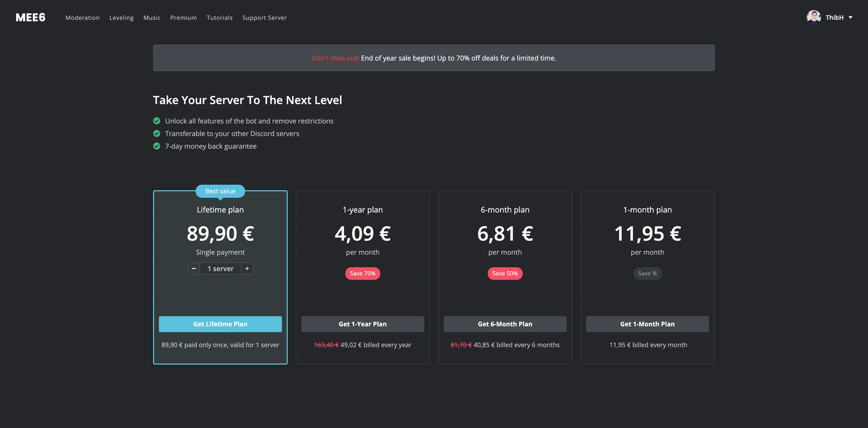Click the Get 6-Month Plan button
The height and width of the screenshot is (428, 868).
click(x=505, y=324)
